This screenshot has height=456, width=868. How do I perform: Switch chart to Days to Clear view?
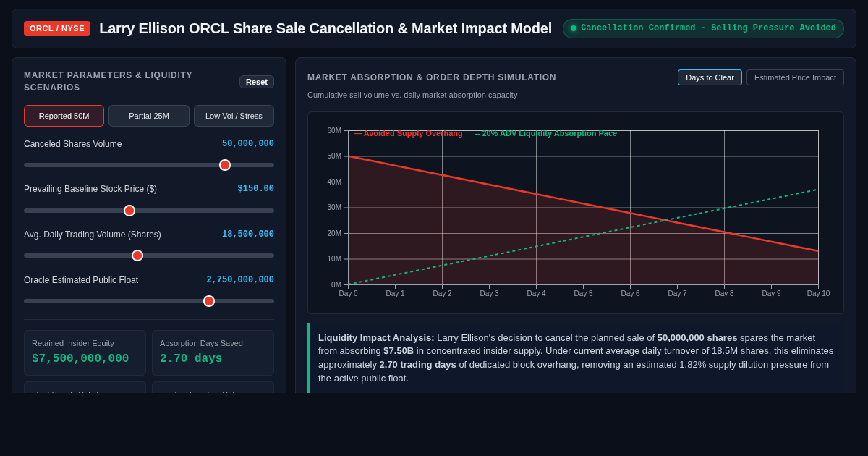coord(710,77)
